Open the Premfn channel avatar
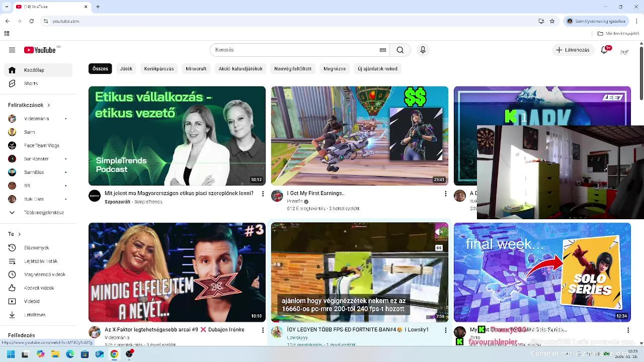 [x=277, y=196]
